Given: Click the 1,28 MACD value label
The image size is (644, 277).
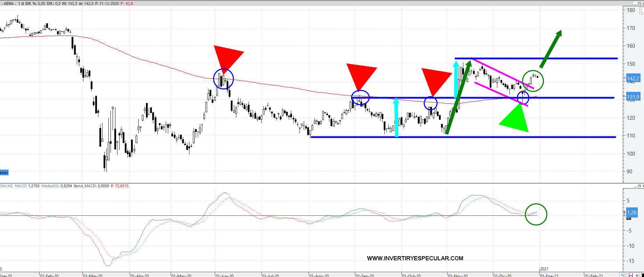Looking at the screenshot, I should pyautogui.click(x=631, y=212).
